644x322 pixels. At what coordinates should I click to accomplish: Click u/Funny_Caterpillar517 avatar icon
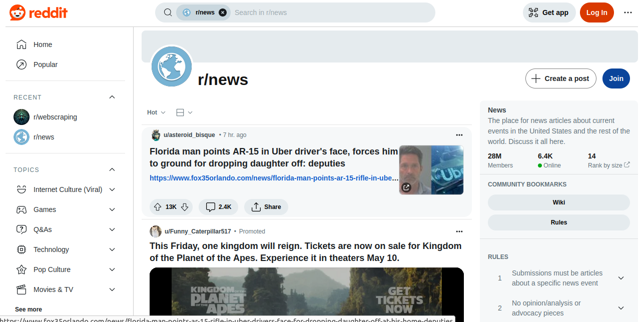[x=156, y=231]
